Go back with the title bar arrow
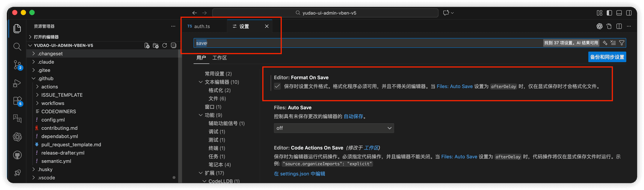 195,13
